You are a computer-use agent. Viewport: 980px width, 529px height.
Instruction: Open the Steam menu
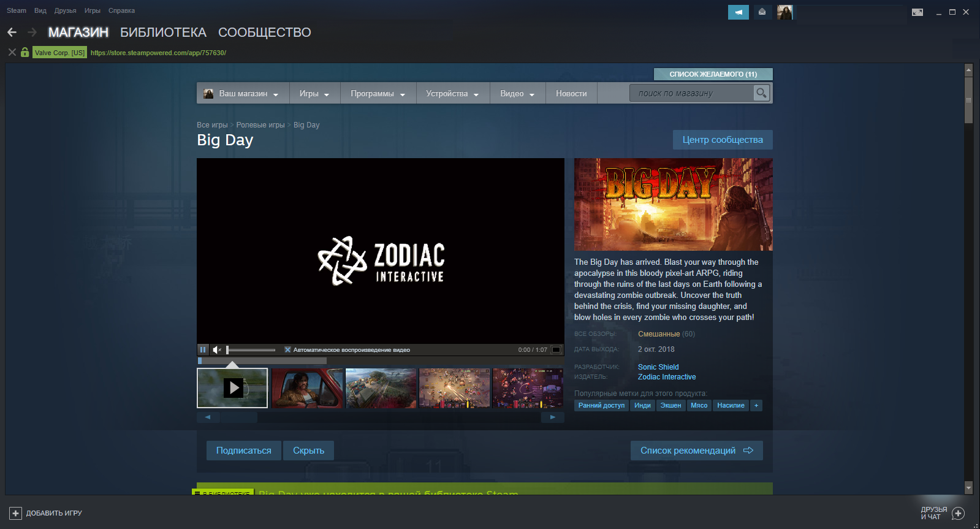(x=17, y=10)
